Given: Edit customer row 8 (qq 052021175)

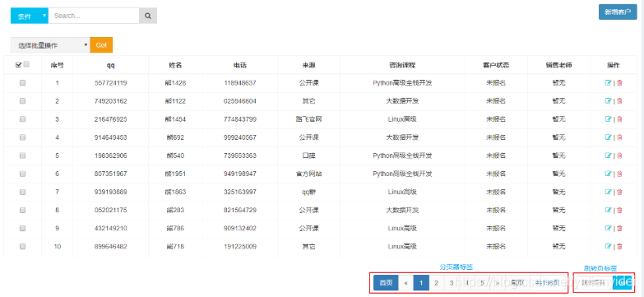Looking at the screenshot, I should 608,210.
